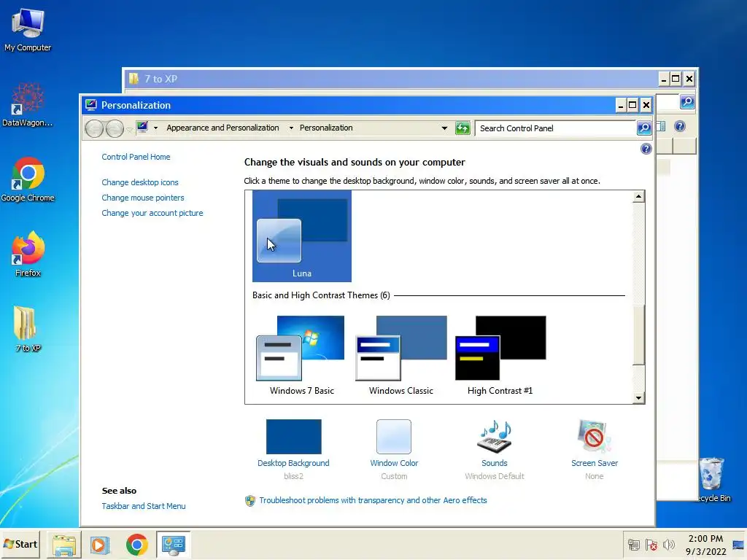Viewport: 747px width, 560px height.
Task: Open the 7 to XP desktop folder
Action: coord(28,329)
